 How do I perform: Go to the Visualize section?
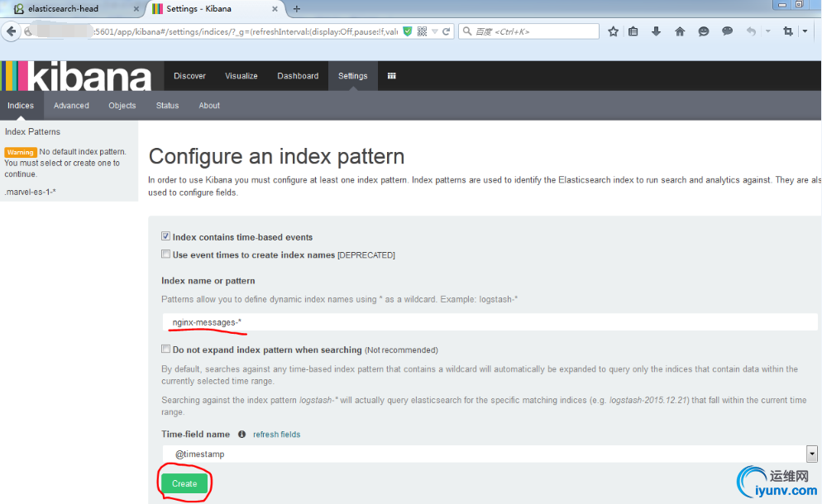(241, 76)
